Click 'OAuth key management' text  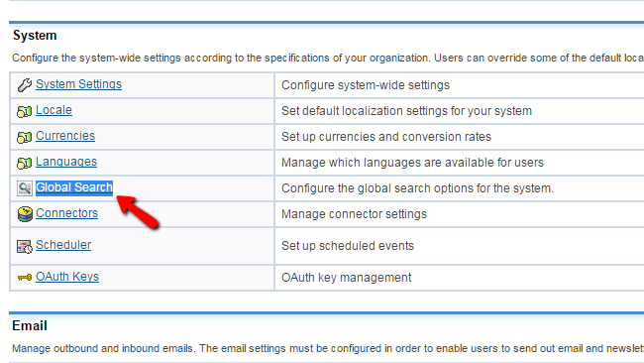[x=346, y=278]
